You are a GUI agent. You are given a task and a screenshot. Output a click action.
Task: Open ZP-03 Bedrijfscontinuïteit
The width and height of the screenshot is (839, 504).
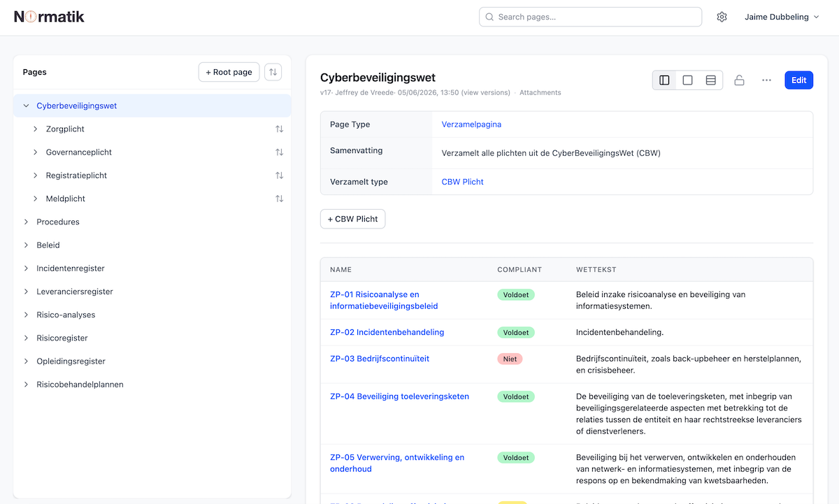click(380, 359)
